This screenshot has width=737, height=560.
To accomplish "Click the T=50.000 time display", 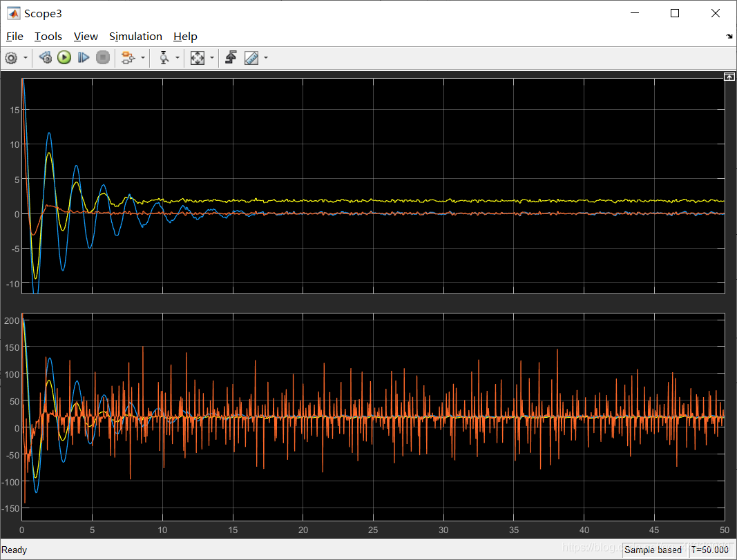I will (711, 550).
